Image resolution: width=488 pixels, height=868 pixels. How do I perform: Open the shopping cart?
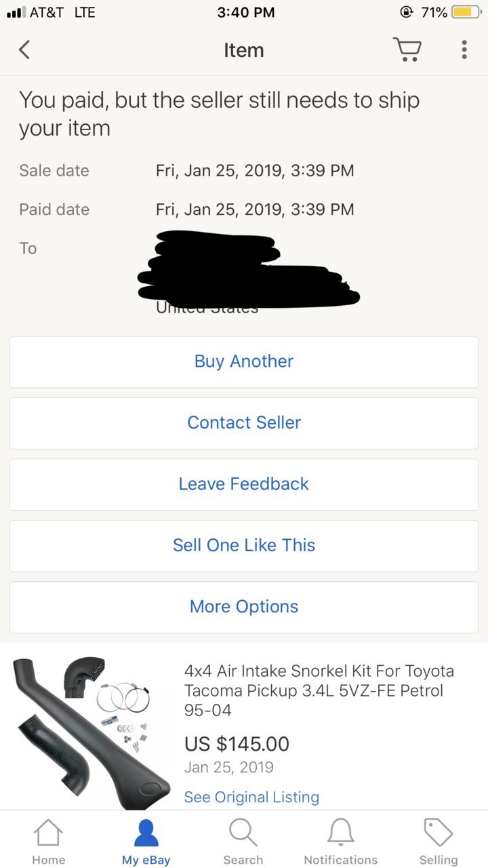tap(407, 50)
